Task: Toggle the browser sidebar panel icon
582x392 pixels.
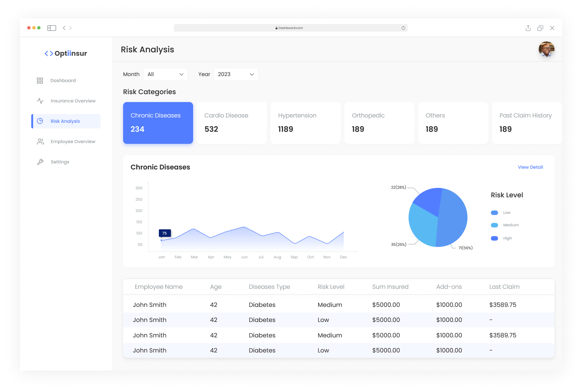Action: click(x=52, y=28)
